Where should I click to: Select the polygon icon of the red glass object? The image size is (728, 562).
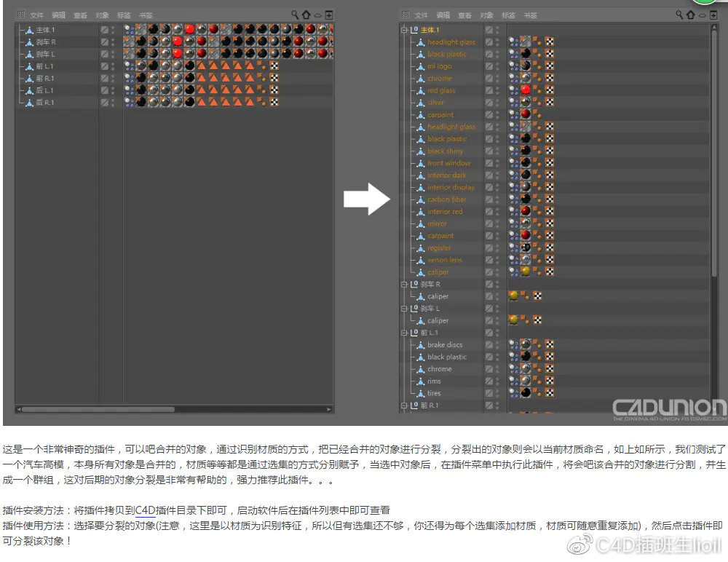coord(421,90)
